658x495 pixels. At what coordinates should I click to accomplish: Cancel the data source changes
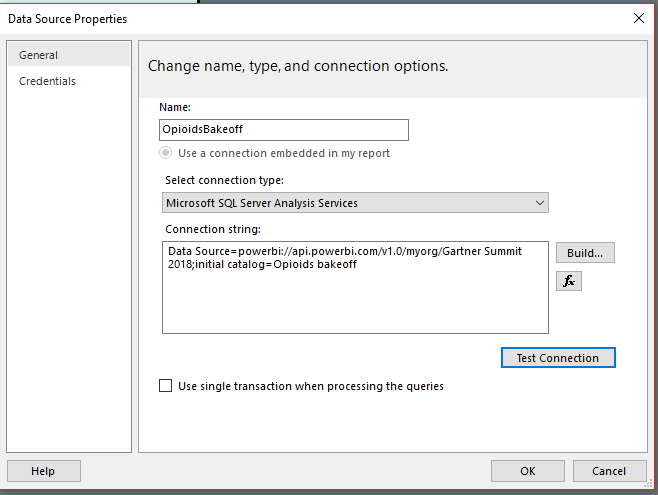click(x=609, y=471)
